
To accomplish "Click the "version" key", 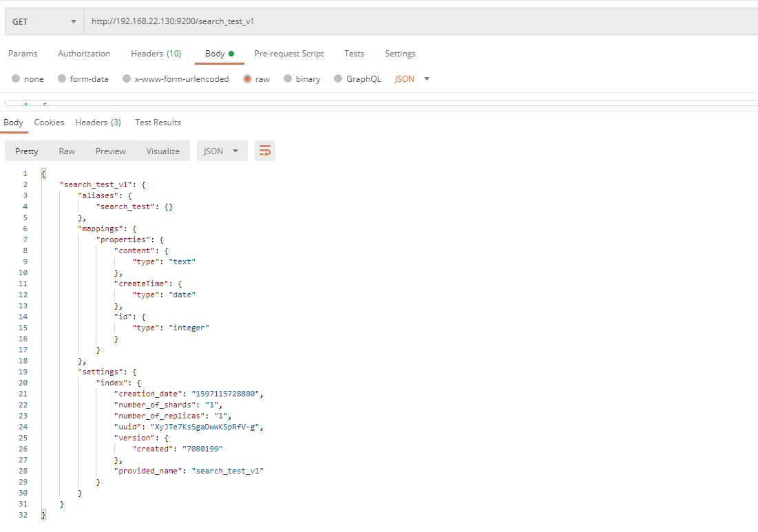I will coord(135,438).
